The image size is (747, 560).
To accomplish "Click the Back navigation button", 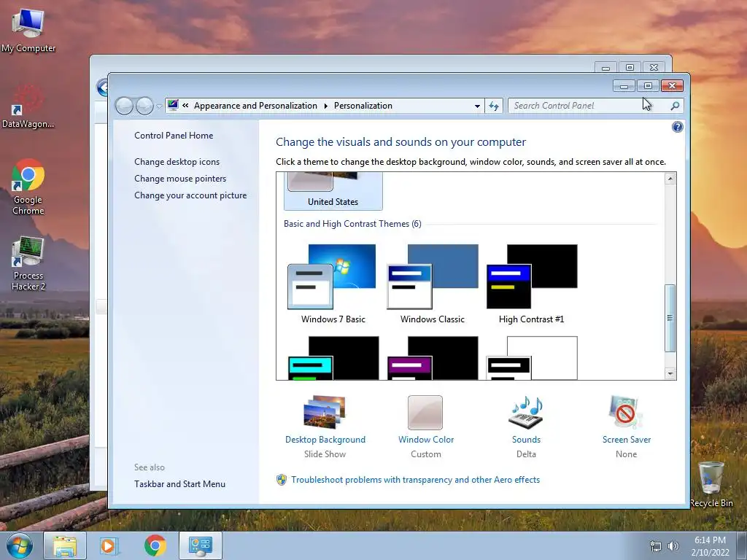I will click(124, 106).
